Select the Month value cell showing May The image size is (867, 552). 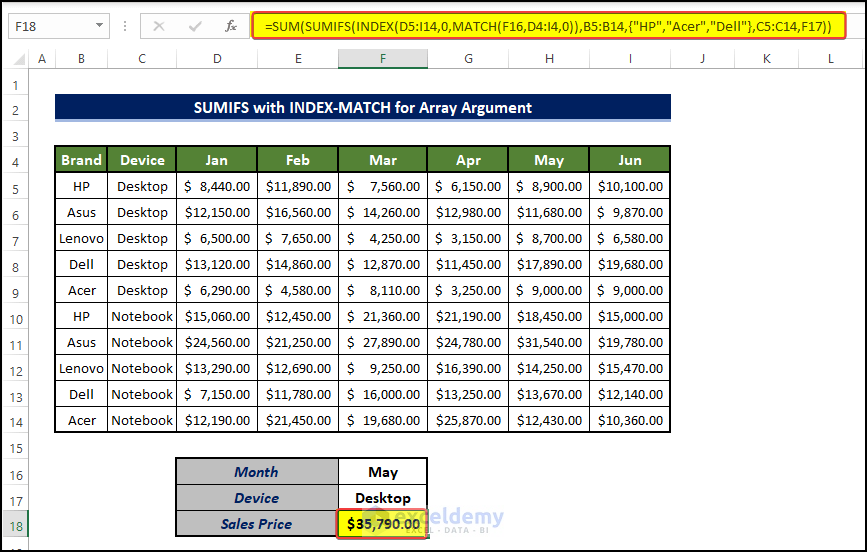[383, 472]
